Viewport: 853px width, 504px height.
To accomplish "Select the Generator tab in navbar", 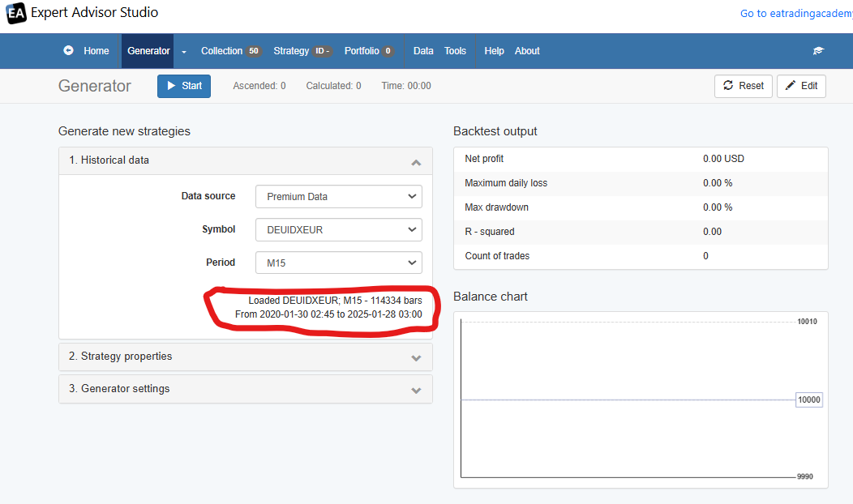I will tap(148, 50).
